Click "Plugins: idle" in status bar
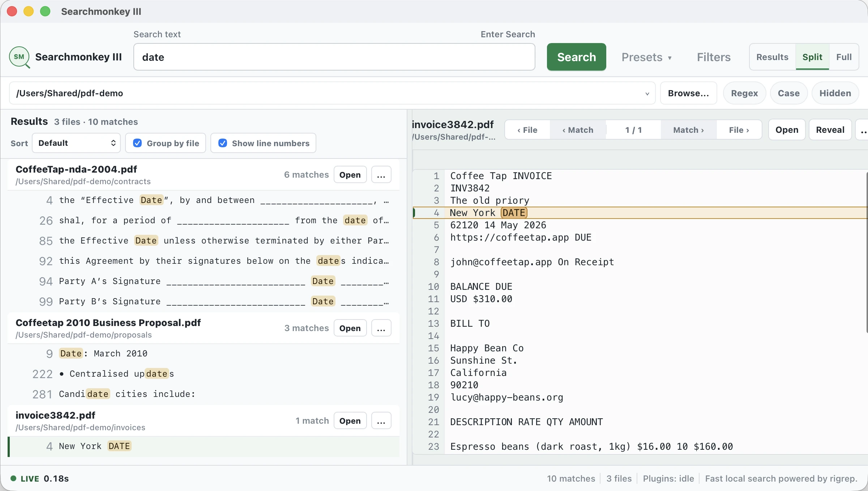 (x=668, y=479)
